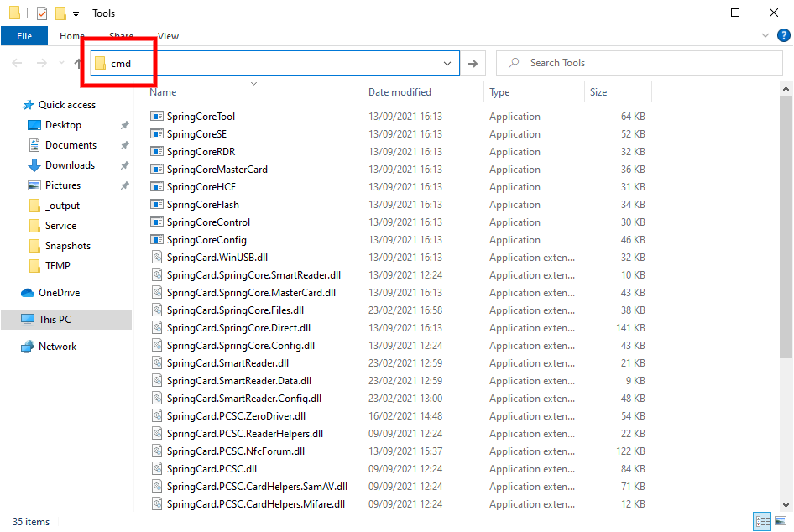Unpin Downloads using its pin icon
This screenshot has height=532, width=794.
(x=124, y=165)
